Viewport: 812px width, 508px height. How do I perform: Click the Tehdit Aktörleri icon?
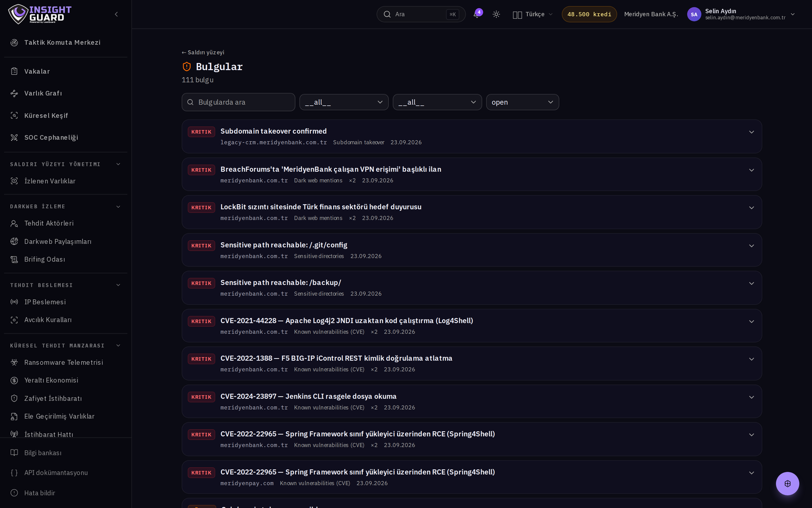pyautogui.click(x=14, y=224)
